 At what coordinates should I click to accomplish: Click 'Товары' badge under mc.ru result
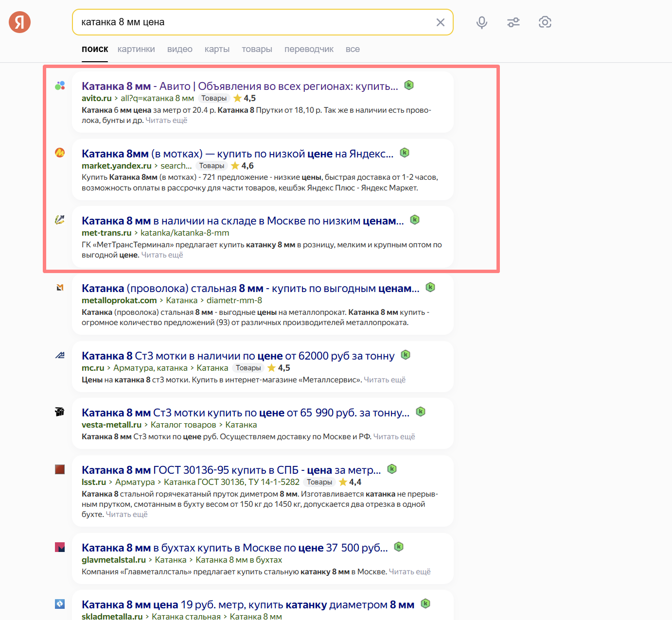pyautogui.click(x=248, y=368)
